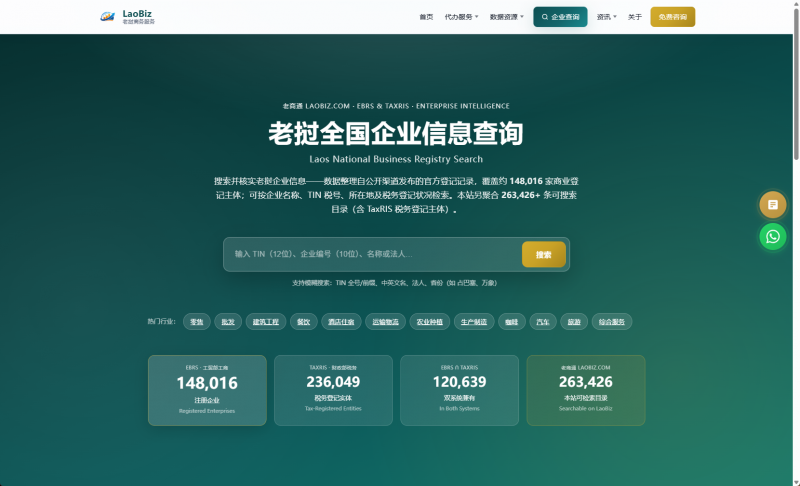Click the 120,639 In Both Systems card
This screenshot has height=486, width=800.
pos(459,390)
